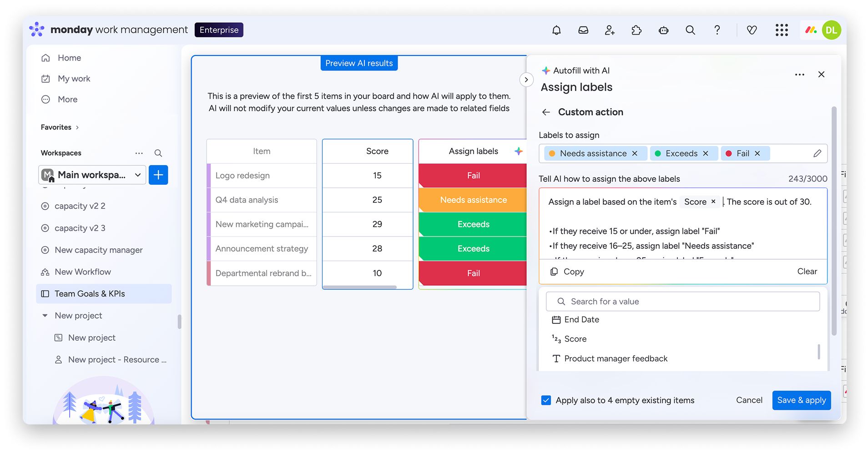Open the automations robot icon
This screenshot has width=868, height=454.
663,30
